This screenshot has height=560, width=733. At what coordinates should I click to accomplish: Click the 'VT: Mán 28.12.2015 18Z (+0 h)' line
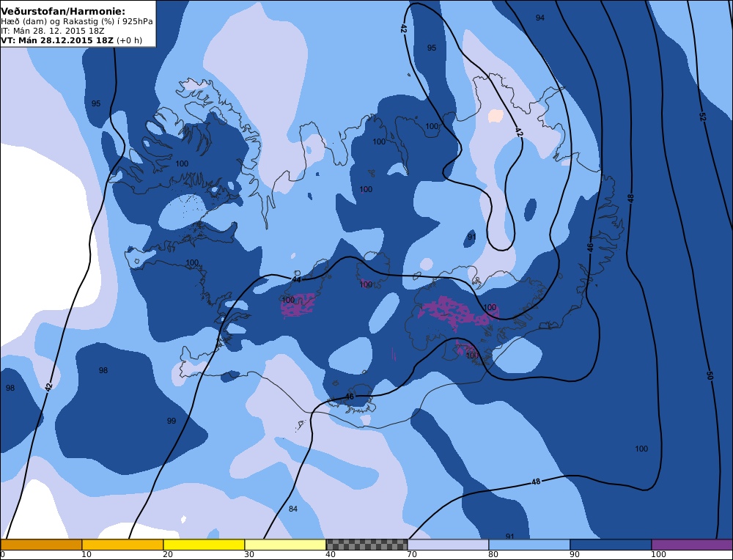pyautogui.click(x=71, y=40)
